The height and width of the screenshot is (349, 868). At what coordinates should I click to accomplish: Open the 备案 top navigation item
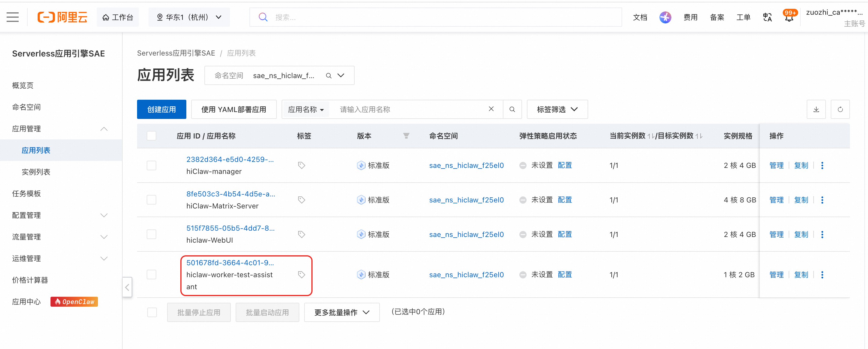717,17
